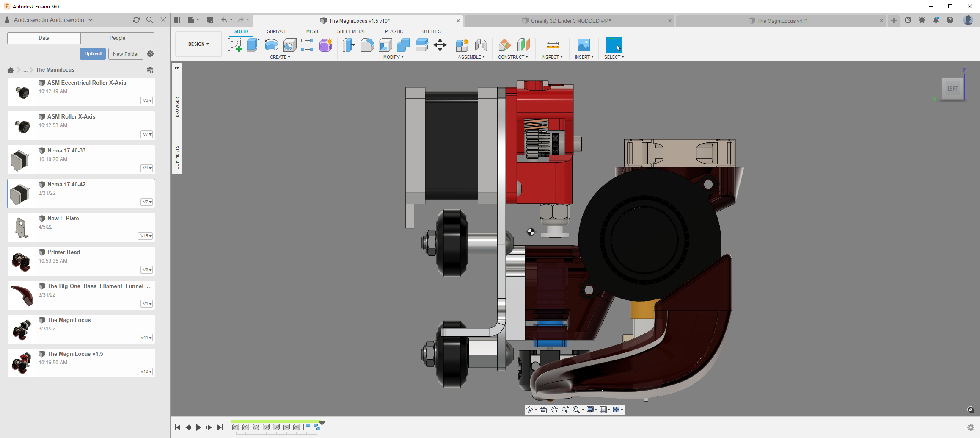The image size is (980, 438).
Task: Show the People tab
Action: pos(117,38)
